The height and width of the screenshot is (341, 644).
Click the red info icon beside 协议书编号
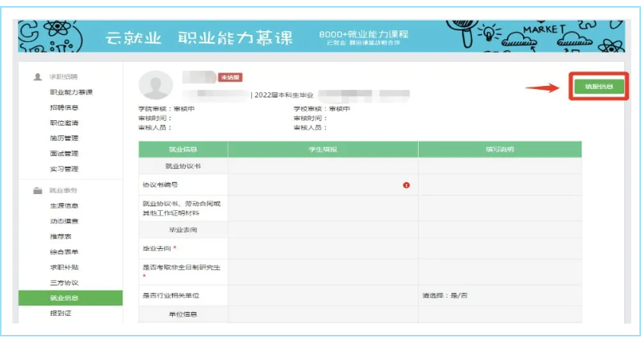tap(406, 185)
